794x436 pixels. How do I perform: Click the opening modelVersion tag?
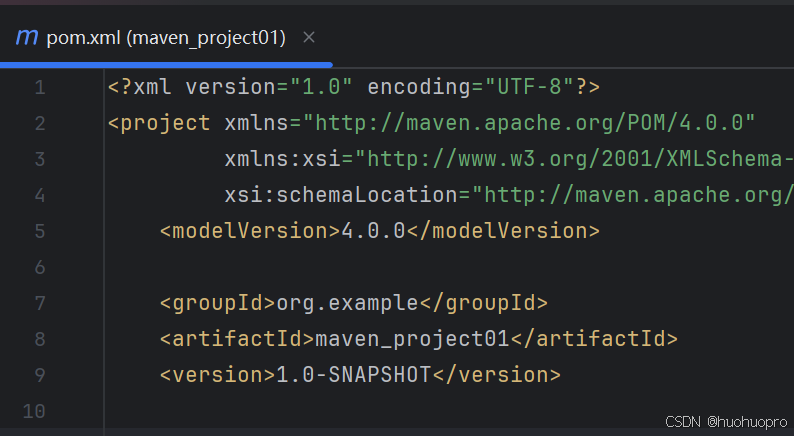(x=251, y=231)
